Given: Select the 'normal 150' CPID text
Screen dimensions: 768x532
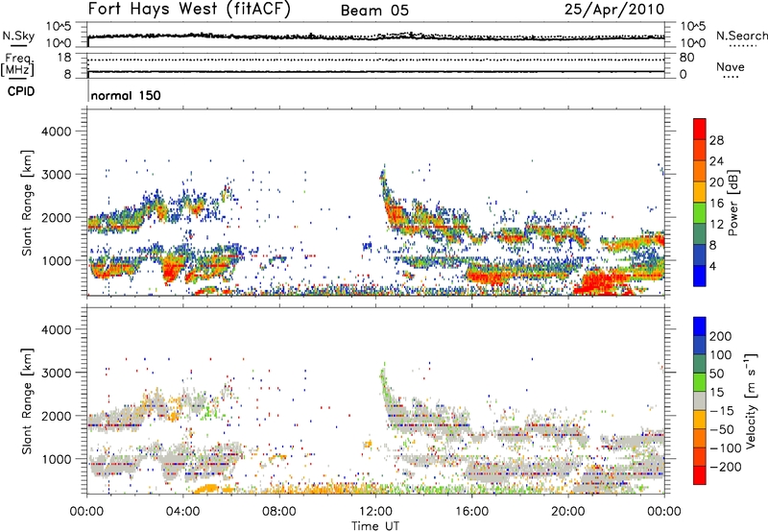Looking at the screenshot, I should click(x=126, y=95).
